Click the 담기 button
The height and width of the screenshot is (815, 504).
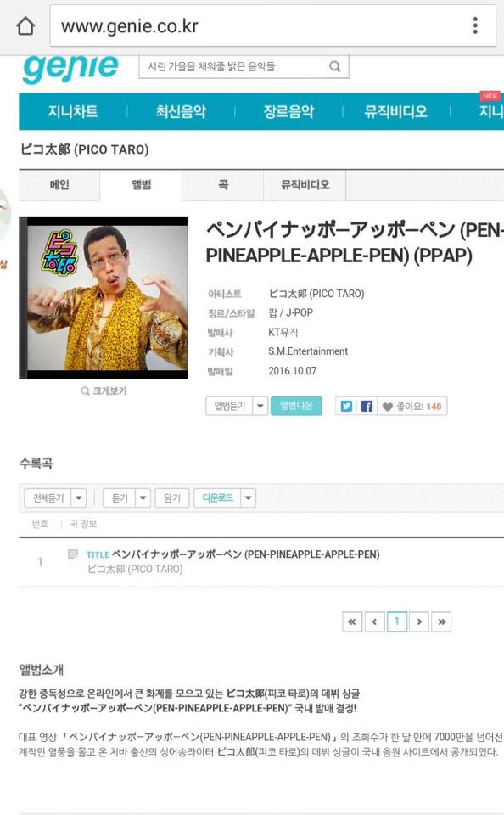[x=172, y=498]
